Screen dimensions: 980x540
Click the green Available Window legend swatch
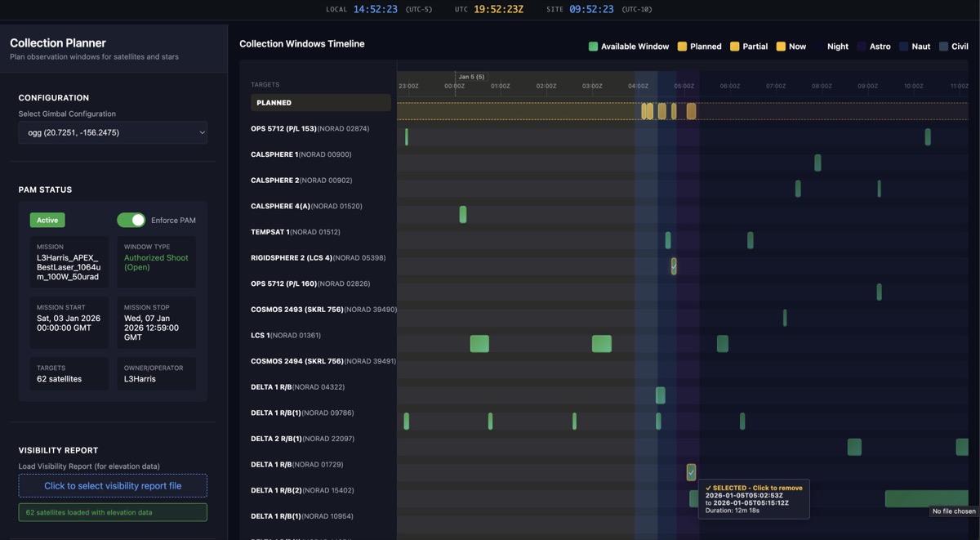592,47
